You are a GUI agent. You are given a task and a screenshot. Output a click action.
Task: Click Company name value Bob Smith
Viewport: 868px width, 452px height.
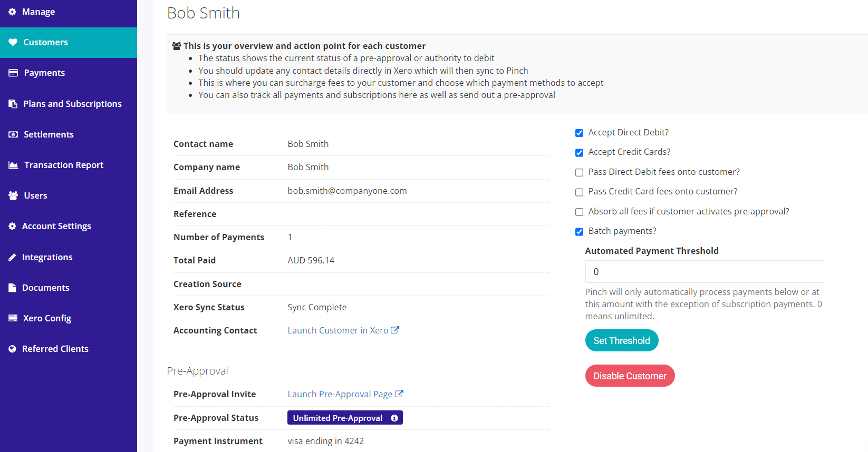click(308, 167)
